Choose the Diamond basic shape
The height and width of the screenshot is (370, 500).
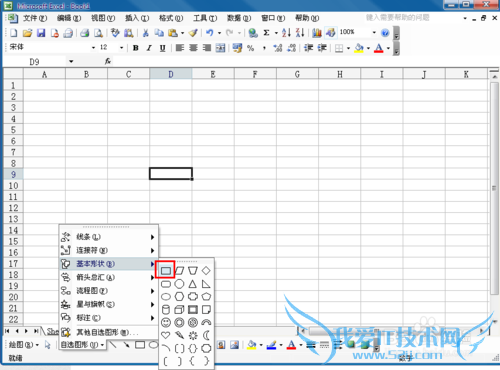(206, 271)
